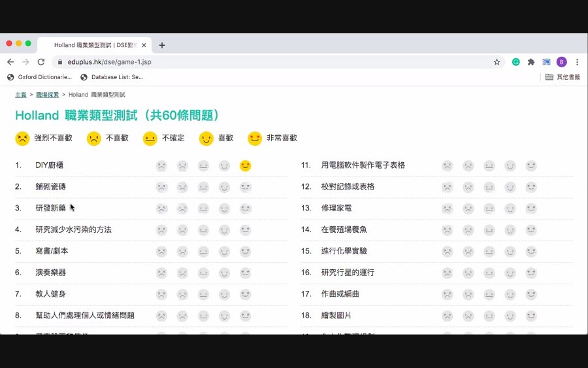Click the Grammarly extension icon
The image size is (588, 368).
click(516, 62)
